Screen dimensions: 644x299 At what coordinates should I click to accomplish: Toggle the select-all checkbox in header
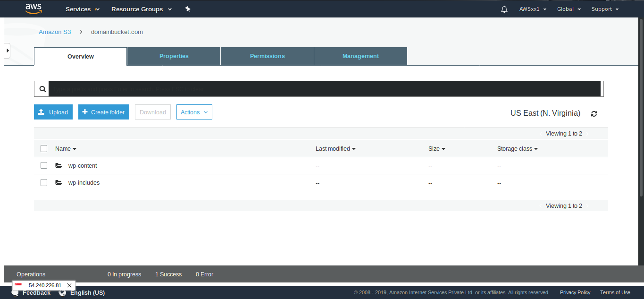(44, 149)
